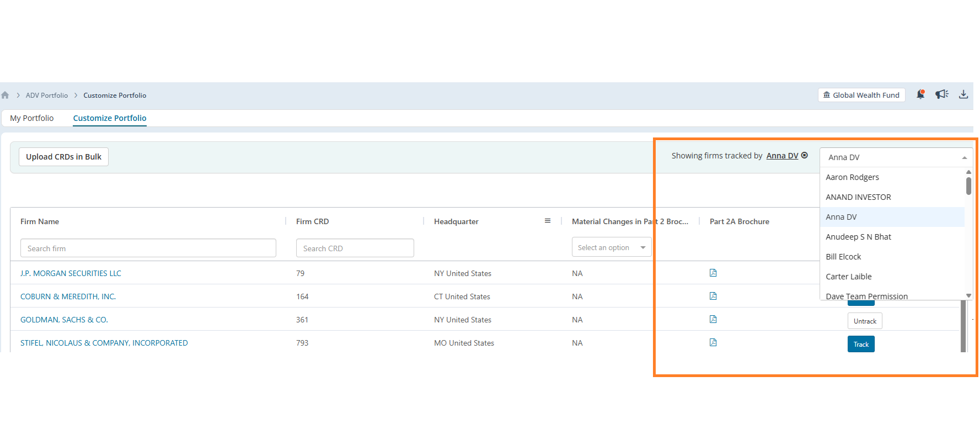The image size is (980, 445).
Task: Toggle the radio icon beside Anna DV
Action: point(805,155)
